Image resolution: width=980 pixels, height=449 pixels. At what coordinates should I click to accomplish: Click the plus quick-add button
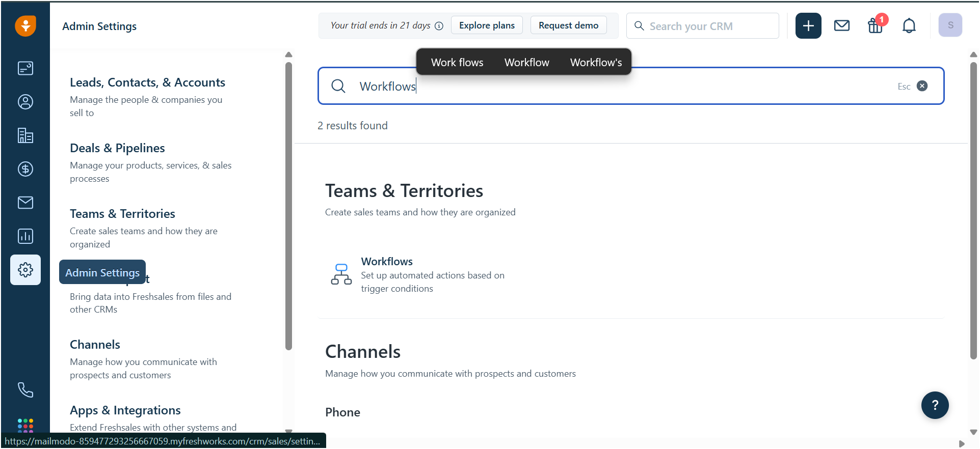(x=808, y=25)
